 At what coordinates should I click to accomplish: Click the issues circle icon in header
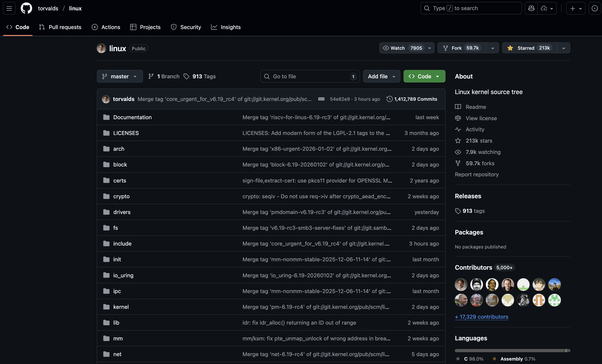click(x=595, y=8)
